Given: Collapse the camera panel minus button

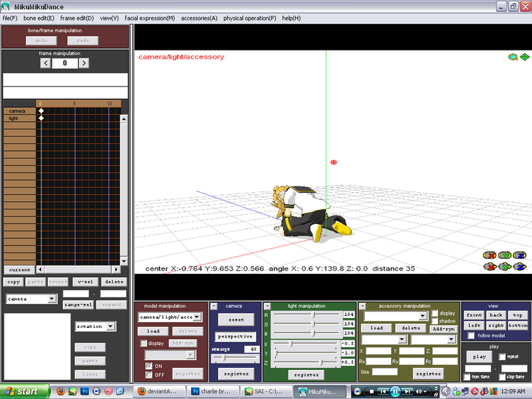Looking at the screenshot, I should pyautogui.click(x=214, y=307).
